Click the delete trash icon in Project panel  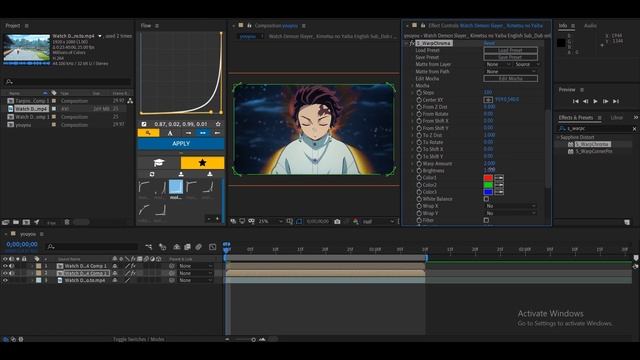pyautogui.click(x=67, y=222)
